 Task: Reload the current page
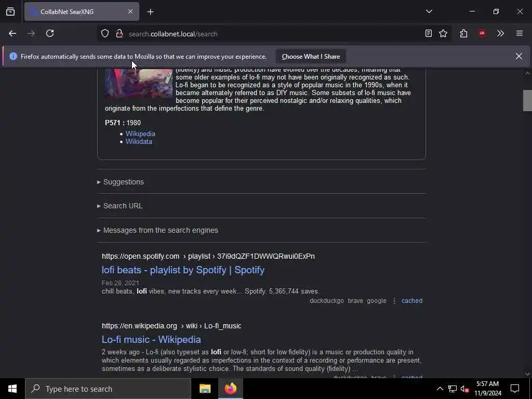[50, 34]
